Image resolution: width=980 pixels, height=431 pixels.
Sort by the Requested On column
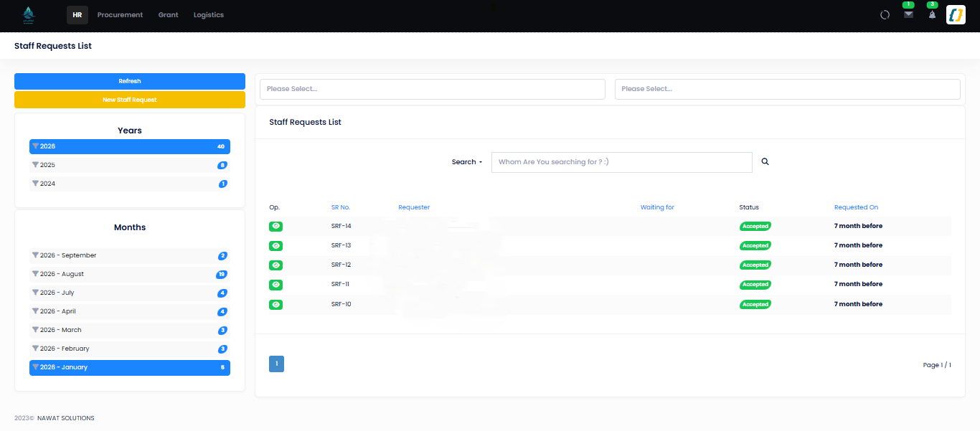pyautogui.click(x=856, y=207)
